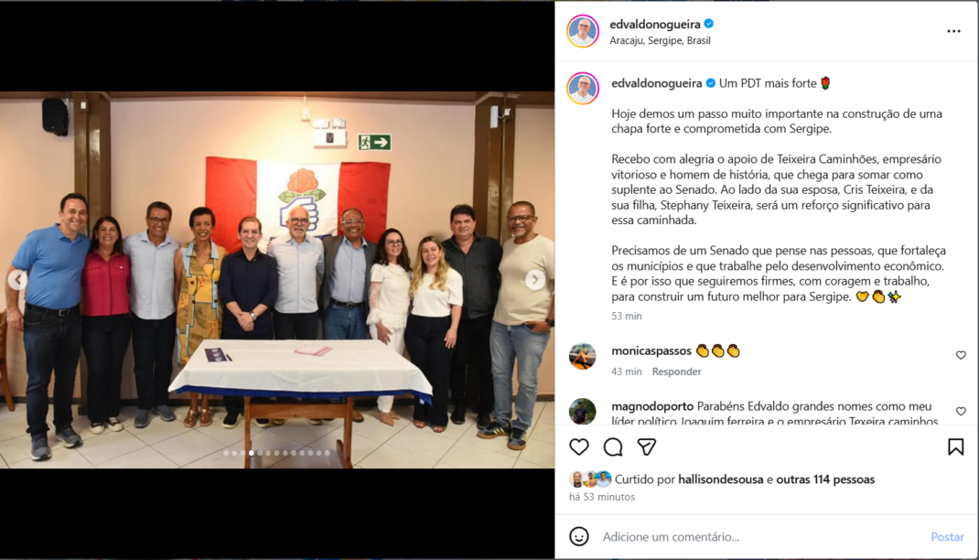Open magnodoporto's profile avatar
The width and height of the screenshot is (979, 560).
coord(583,412)
